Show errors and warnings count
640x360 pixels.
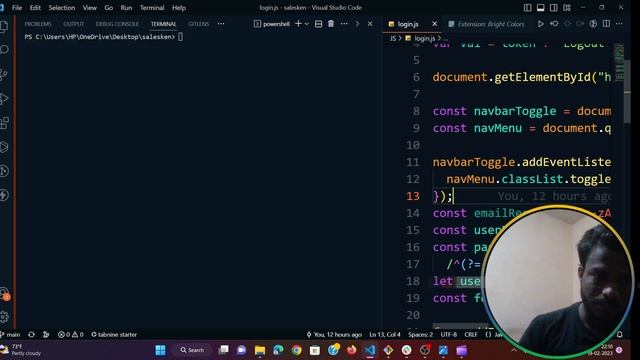click(71, 334)
